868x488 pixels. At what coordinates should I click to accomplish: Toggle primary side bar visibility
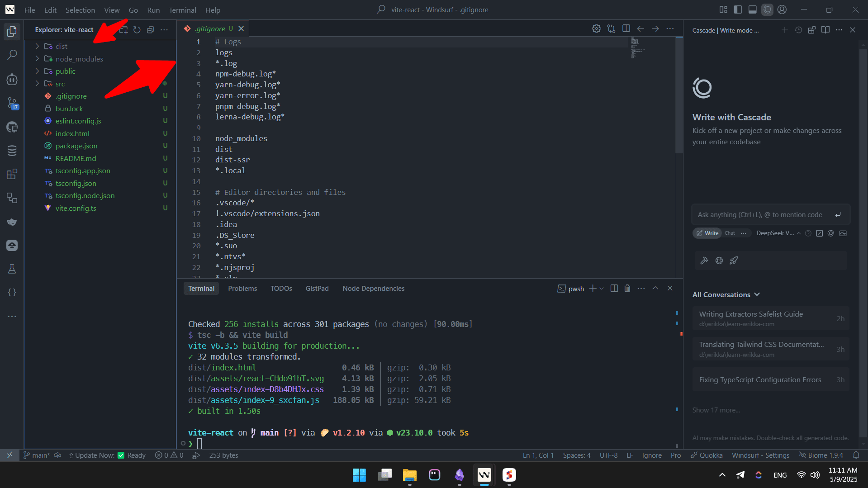[x=738, y=9]
